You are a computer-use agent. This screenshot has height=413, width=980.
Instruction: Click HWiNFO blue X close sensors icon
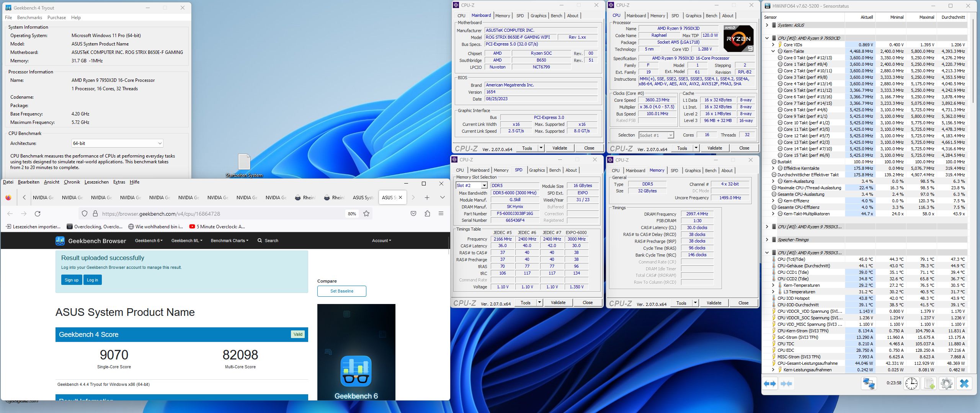click(964, 383)
